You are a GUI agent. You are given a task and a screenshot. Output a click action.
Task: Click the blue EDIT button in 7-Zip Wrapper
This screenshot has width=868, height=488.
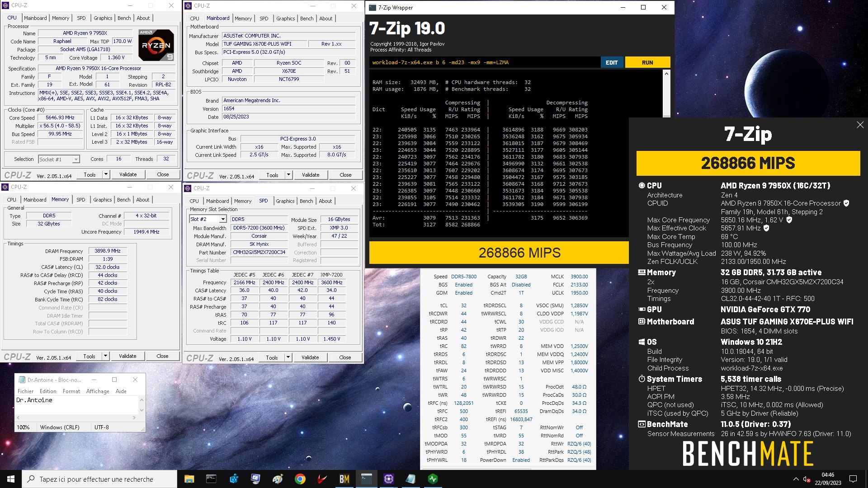pyautogui.click(x=612, y=62)
